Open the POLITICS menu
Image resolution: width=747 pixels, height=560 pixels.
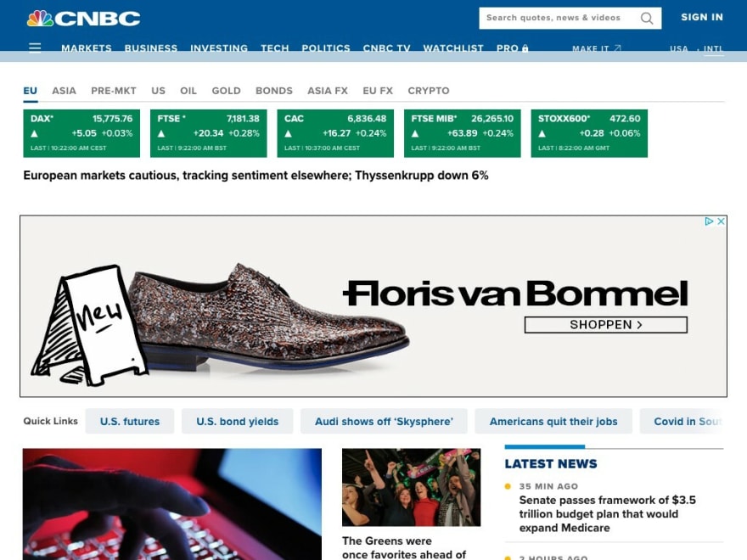[326, 48]
